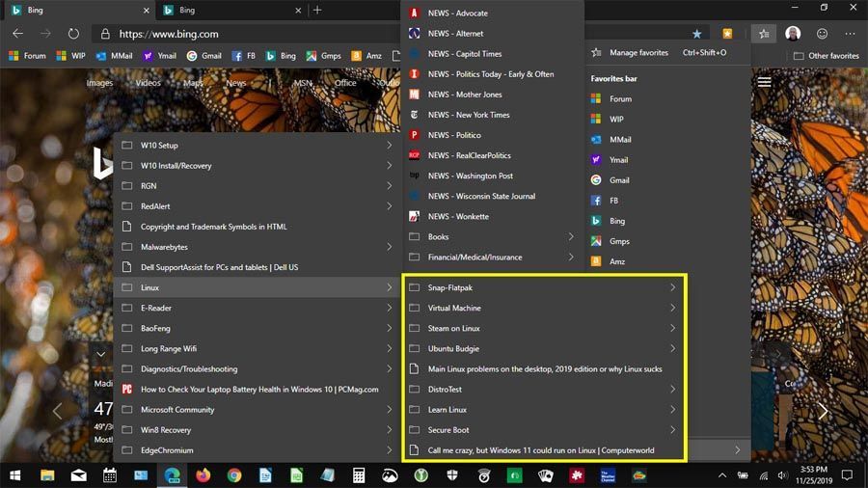Click MMail in the bookmarks toolbar
This screenshot has width=868, height=488.
coord(114,56)
